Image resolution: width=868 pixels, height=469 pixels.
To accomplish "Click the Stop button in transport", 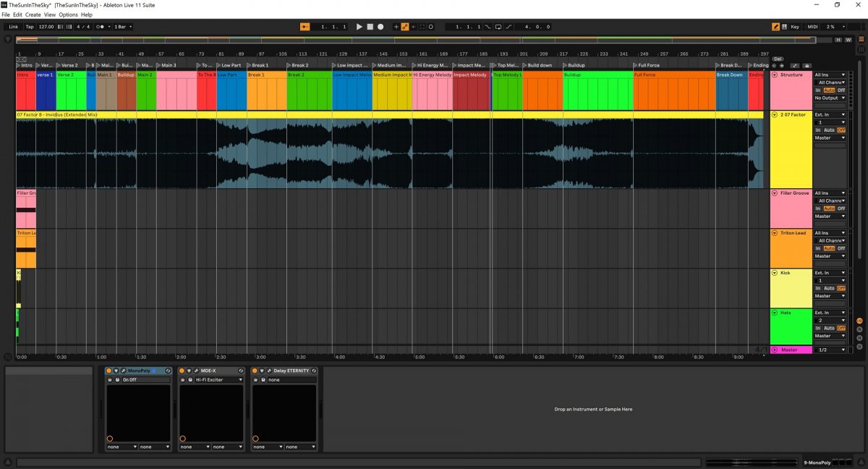I will [x=370, y=27].
